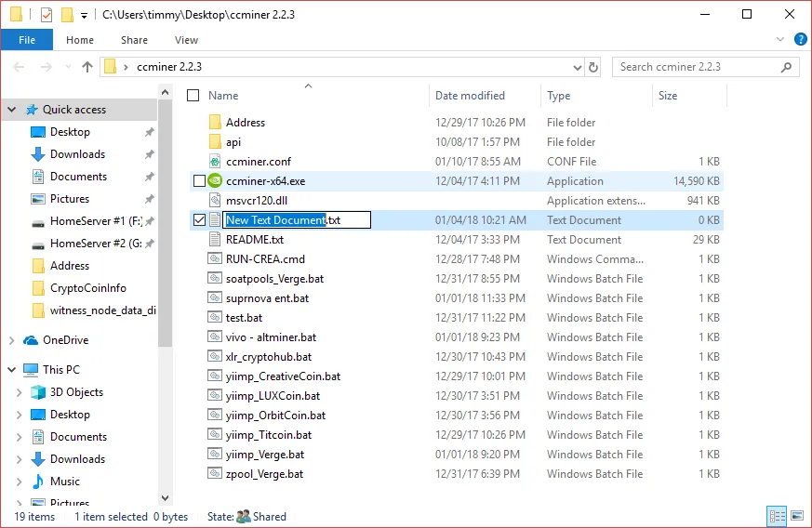
Task: Click the Refresh icon beside address bar
Action: tap(593, 67)
